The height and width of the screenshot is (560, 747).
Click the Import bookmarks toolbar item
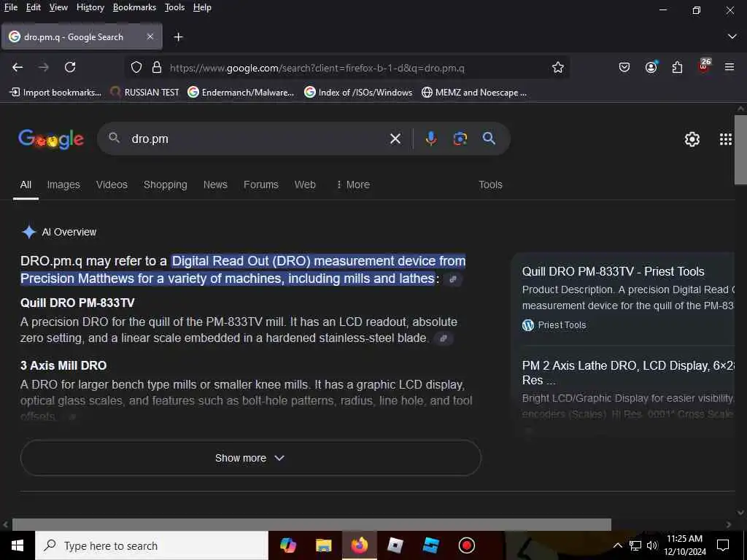tap(55, 93)
